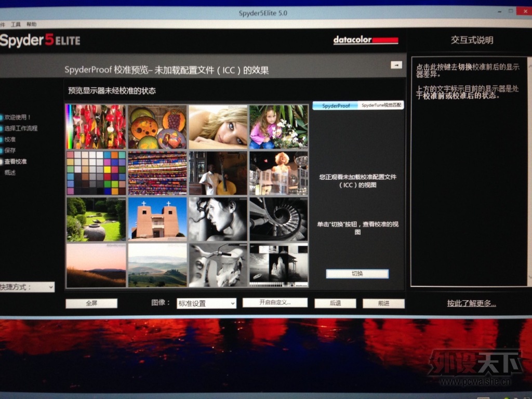The width and height of the screenshot is (532, 399).
Task: Go to the 概述 step
Action: (x=10, y=172)
